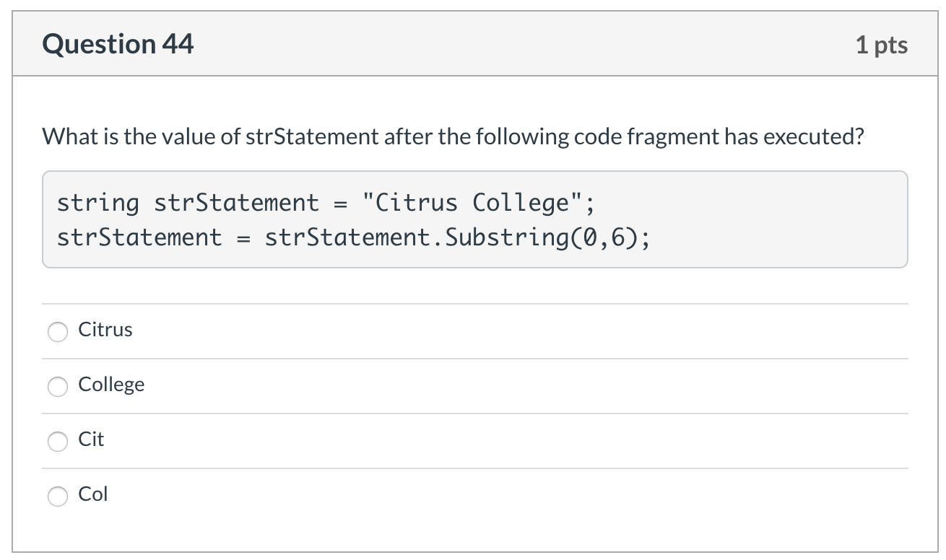Click the Question 44 heading

click(118, 43)
